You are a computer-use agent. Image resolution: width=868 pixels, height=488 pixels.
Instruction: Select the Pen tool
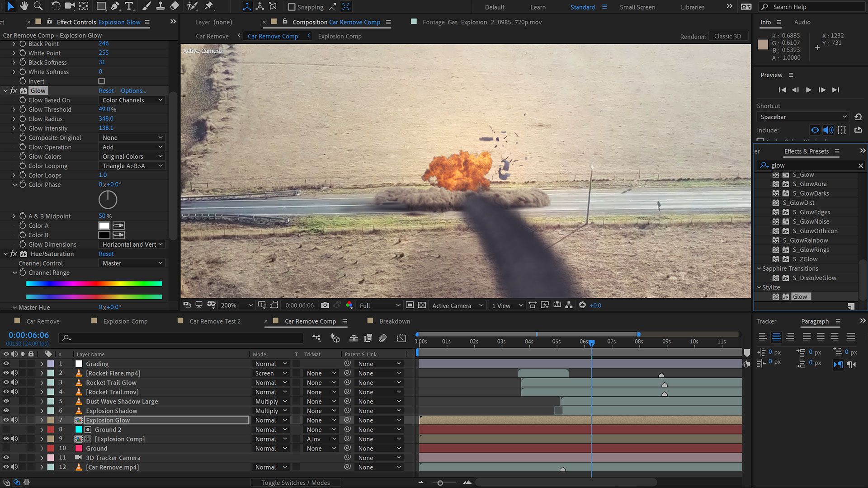click(x=115, y=6)
